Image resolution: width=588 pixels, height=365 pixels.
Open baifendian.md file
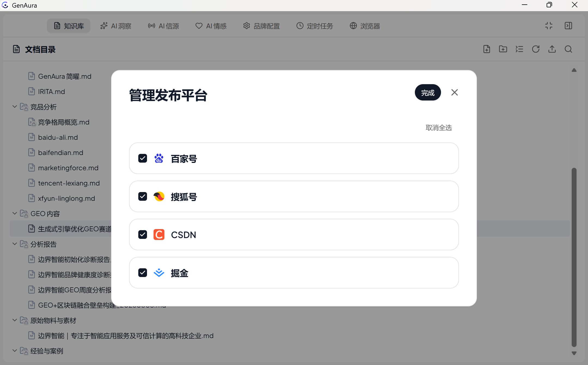[60, 153]
